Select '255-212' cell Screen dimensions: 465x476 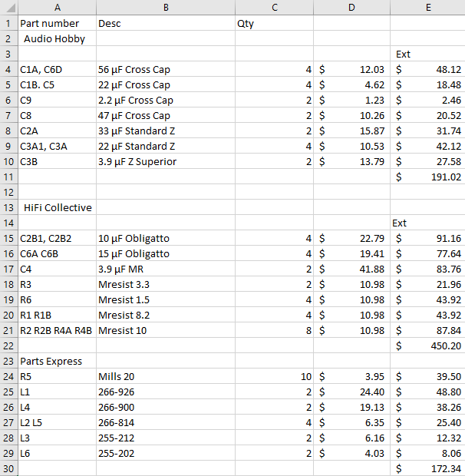(x=166, y=438)
